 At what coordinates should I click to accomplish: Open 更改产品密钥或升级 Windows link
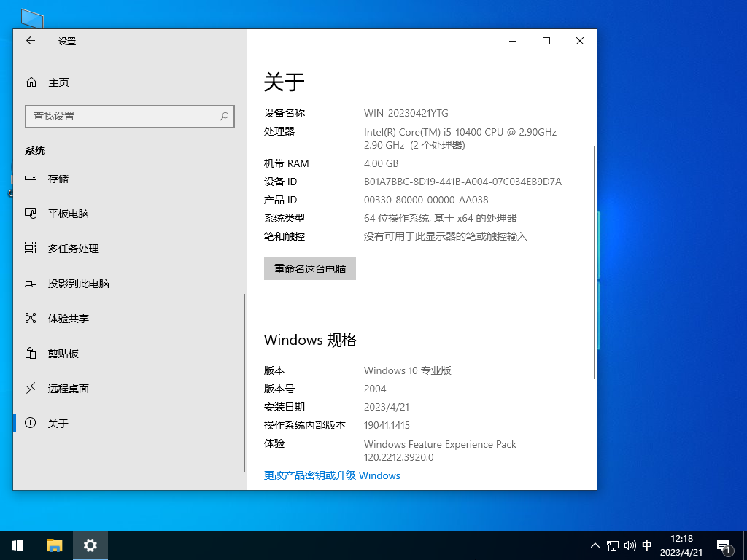tap(332, 475)
